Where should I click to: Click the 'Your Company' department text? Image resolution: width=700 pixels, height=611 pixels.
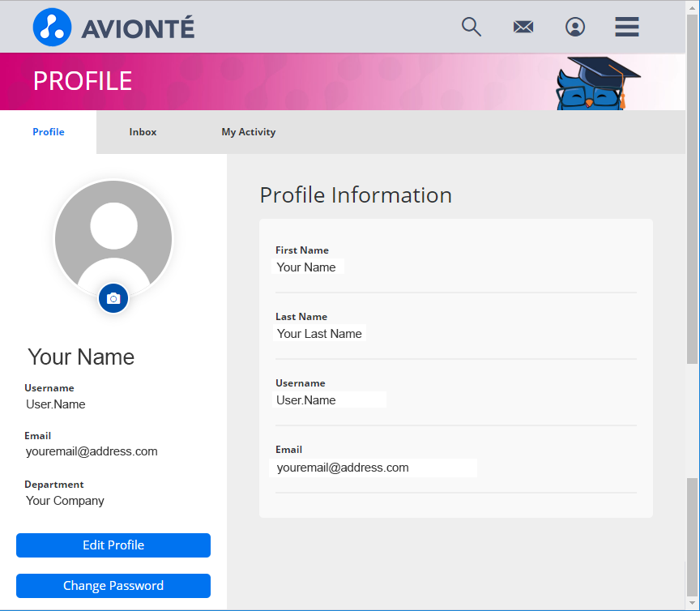point(65,501)
